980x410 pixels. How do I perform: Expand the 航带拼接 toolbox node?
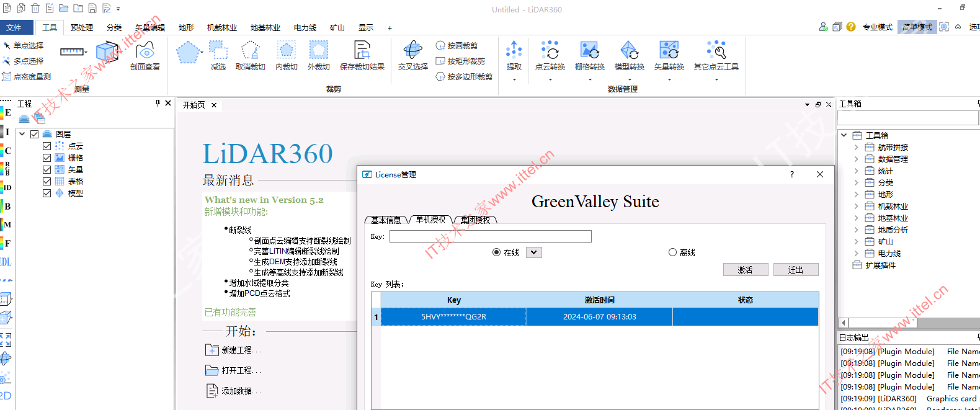coord(856,148)
